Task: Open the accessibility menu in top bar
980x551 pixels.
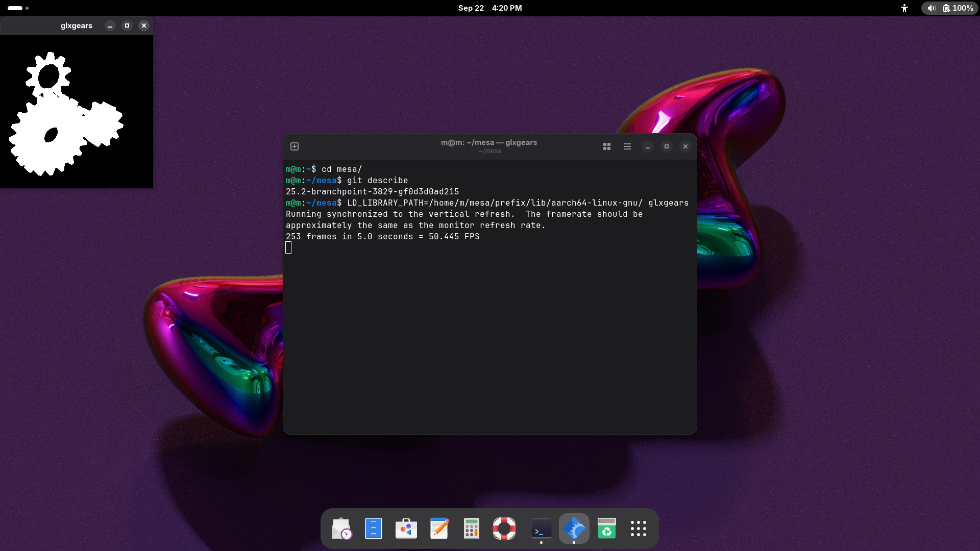Action: coord(904,8)
